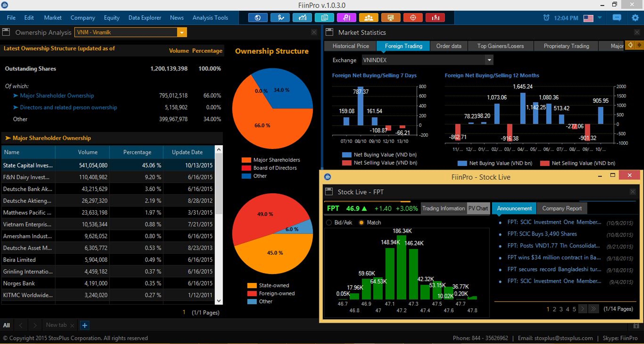The image size is (644, 344).
Task: Open 'FPT wins $34 million contract' announcement
Action: [x=554, y=257]
